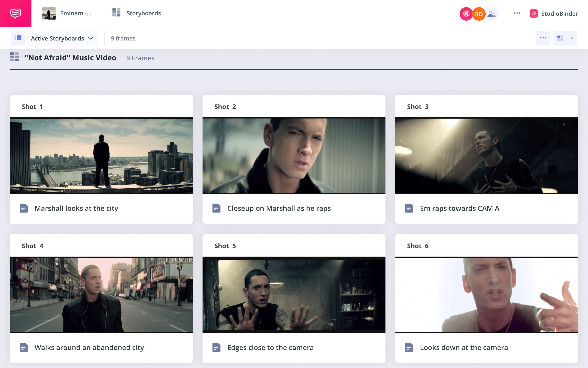Select the Shot 1 header label
Viewport: 588px width, 368px height.
coord(32,107)
